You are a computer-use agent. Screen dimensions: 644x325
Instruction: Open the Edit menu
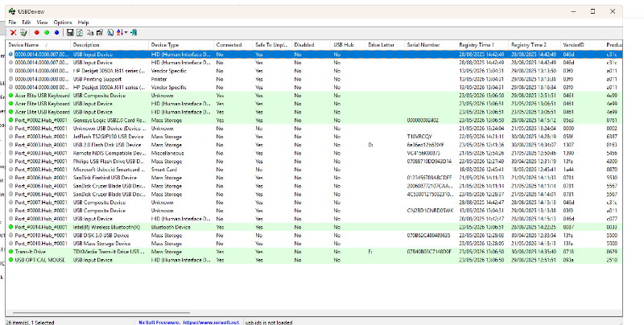tap(27, 23)
